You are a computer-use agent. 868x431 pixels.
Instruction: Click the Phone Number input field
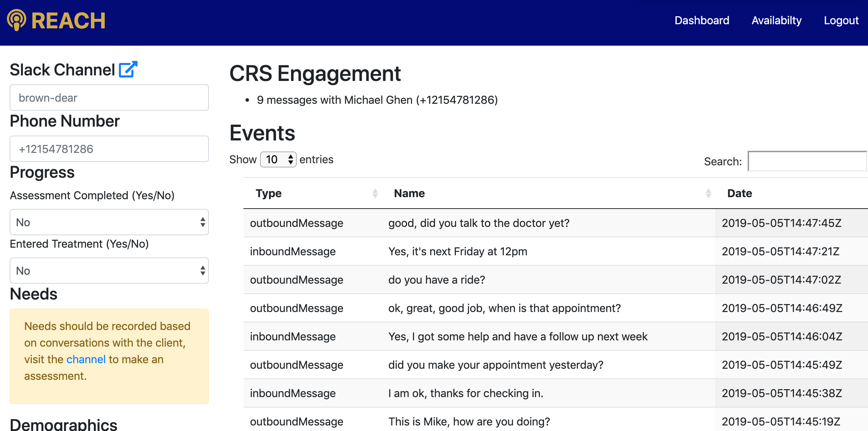tap(109, 149)
